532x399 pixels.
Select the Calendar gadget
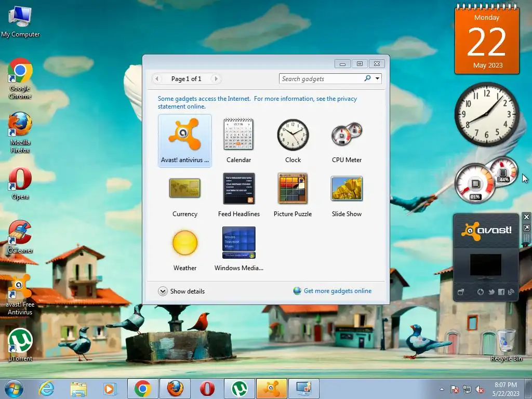pos(238,140)
